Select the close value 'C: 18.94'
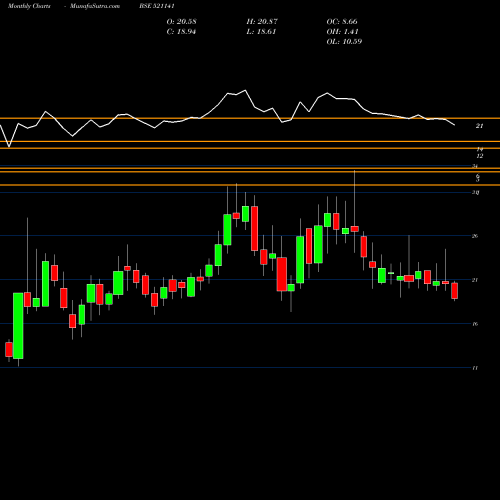The width and height of the screenshot is (500, 500). tap(181, 32)
